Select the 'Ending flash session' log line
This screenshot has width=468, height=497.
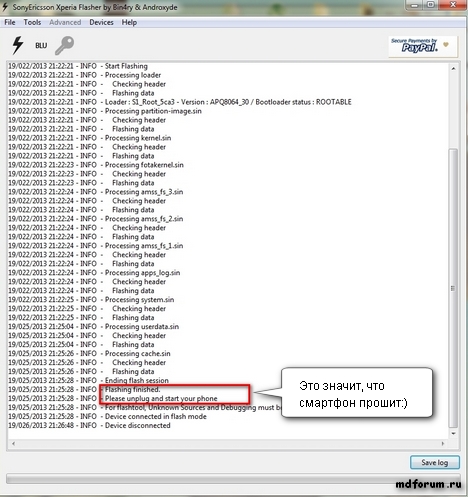[88, 380]
